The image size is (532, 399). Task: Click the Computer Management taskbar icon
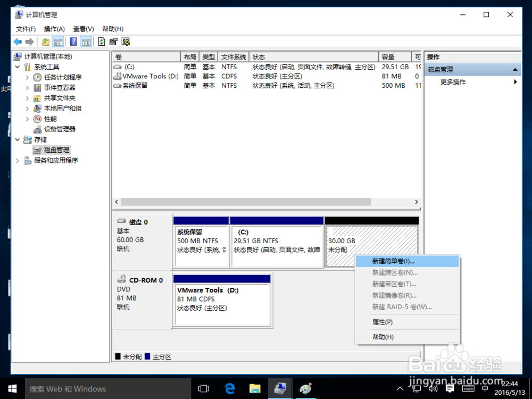[280, 389]
